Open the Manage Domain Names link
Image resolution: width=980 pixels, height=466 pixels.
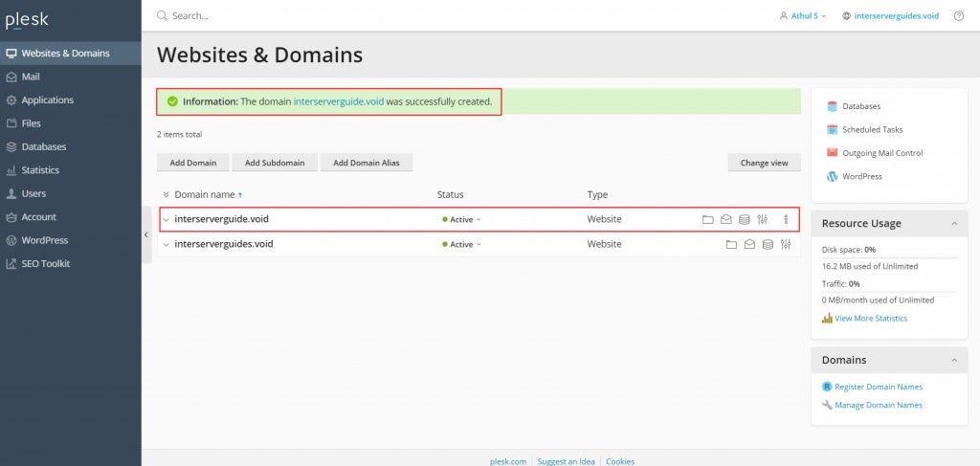coord(879,405)
